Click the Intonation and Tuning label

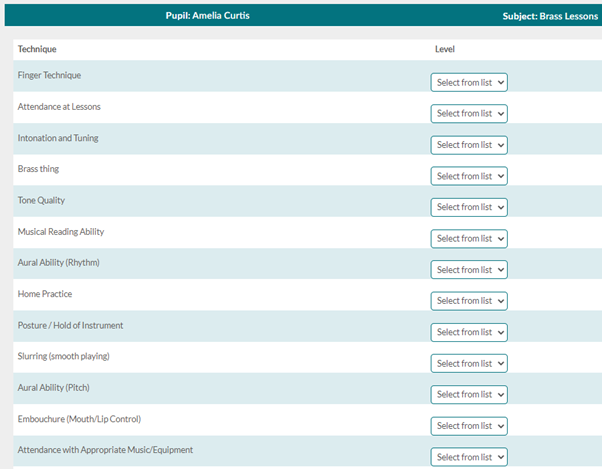pyautogui.click(x=58, y=138)
